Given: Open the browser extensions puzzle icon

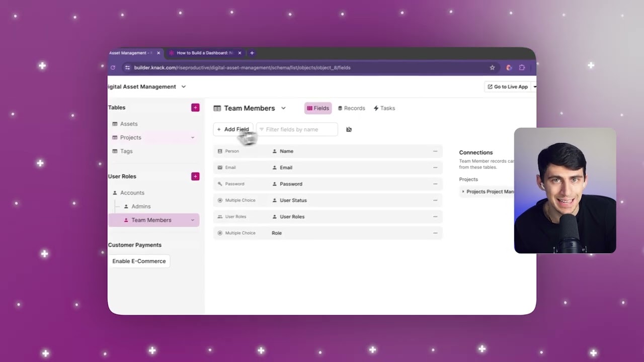Looking at the screenshot, I should tap(522, 67).
